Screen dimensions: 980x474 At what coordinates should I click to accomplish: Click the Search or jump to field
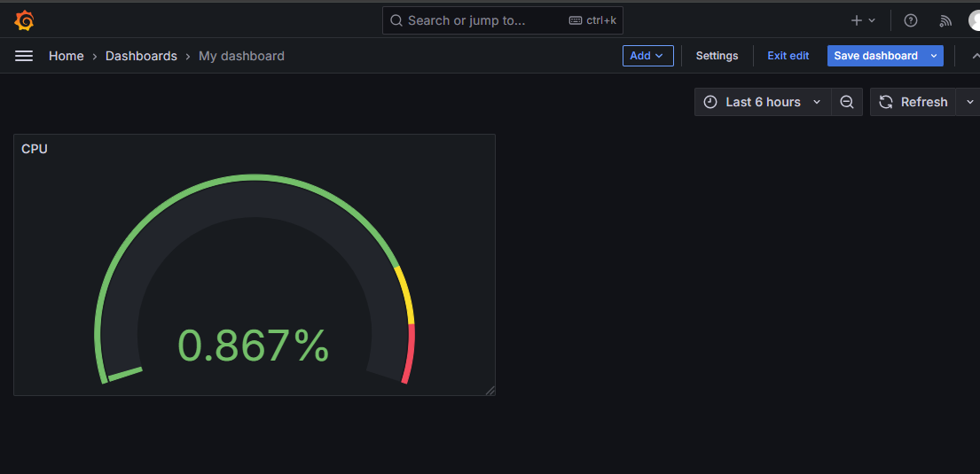(x=503, y=20)
